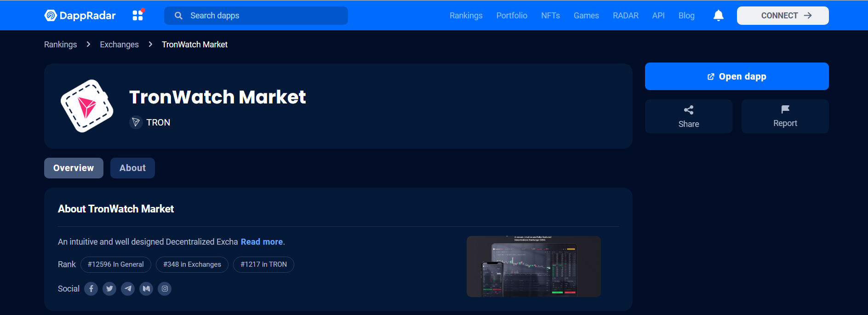Click the #348 in Exchanges rank badge
Image resolution: width=868 pixels, height=315 pixels.
tap(192, 264)
